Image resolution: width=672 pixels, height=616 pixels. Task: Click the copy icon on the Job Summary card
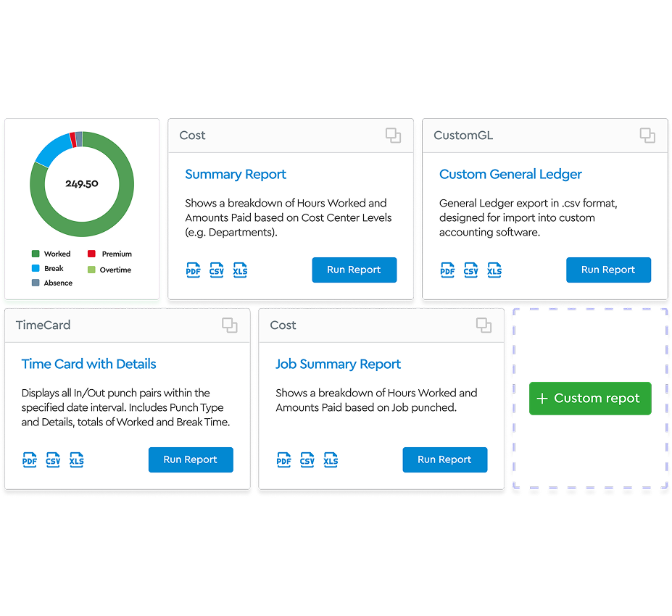click(484, 325)
